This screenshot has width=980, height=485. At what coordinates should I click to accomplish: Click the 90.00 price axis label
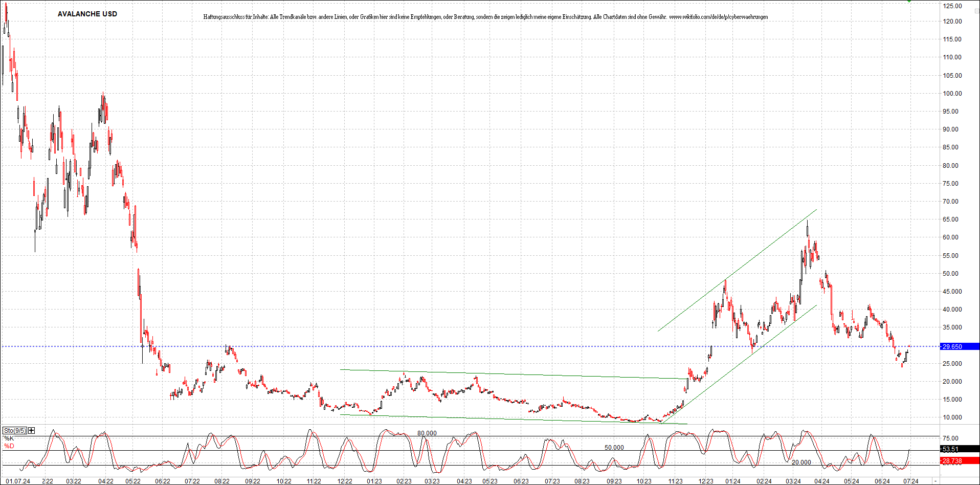click(x=951, y=129)
